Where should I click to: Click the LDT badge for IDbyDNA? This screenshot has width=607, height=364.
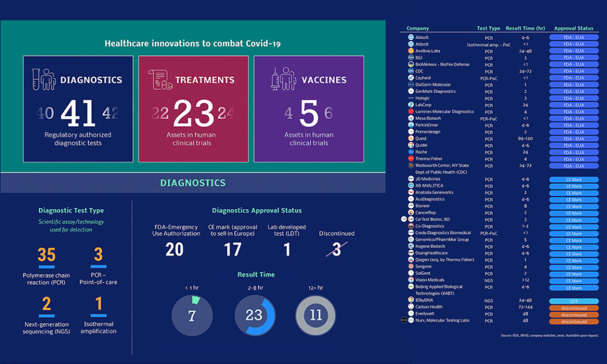[x=574, y=302]
